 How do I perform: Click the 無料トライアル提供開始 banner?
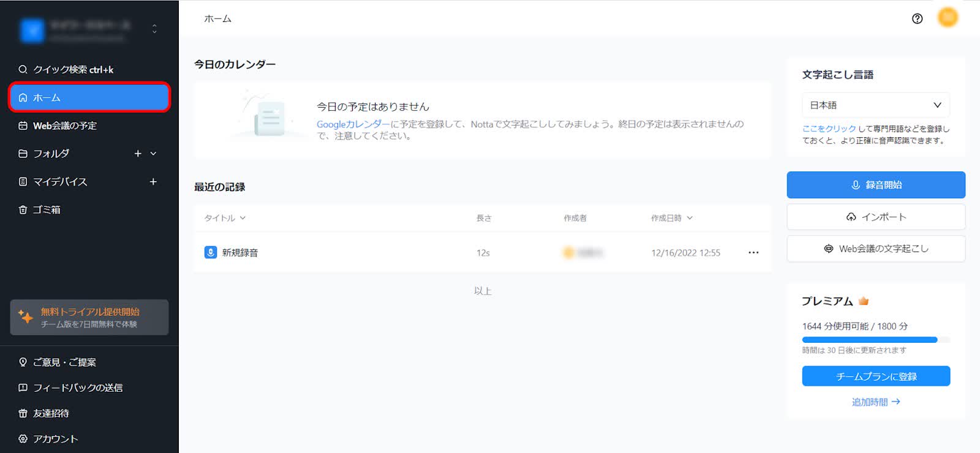coord(89,317)
